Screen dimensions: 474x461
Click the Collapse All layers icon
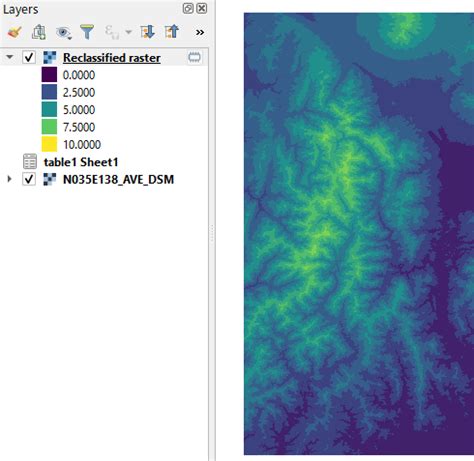click(x=172, y=32)
